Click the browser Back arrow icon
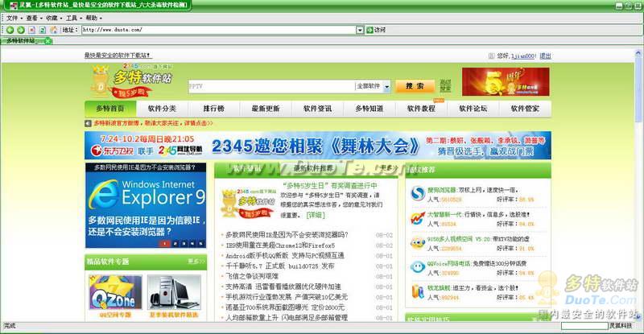The height and width of the screenshot is (334, 644). pyautogui.click(x=10, y=30)
